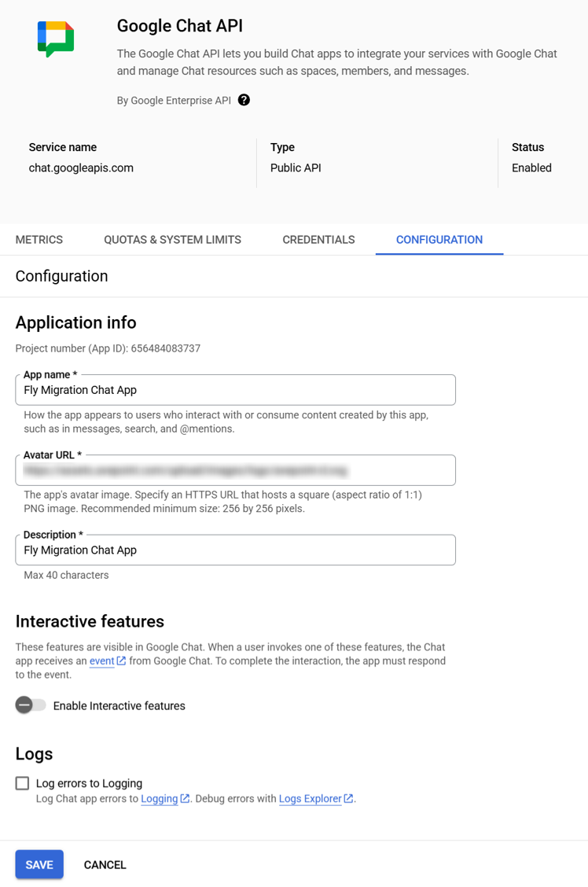The width and height of the screenshot is (588, 887).
Task: Open the Quotas & System Limits tab
Action: [x=172, y=240]
